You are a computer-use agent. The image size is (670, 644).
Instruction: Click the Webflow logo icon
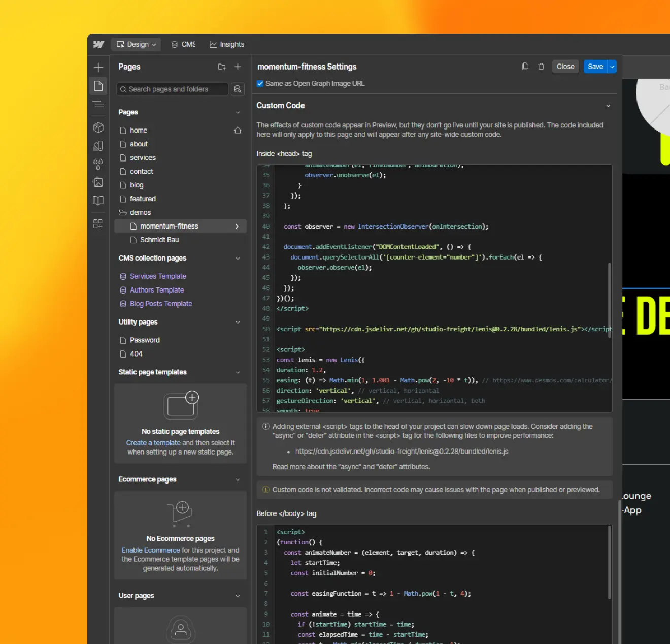click(x=98, y=45)
